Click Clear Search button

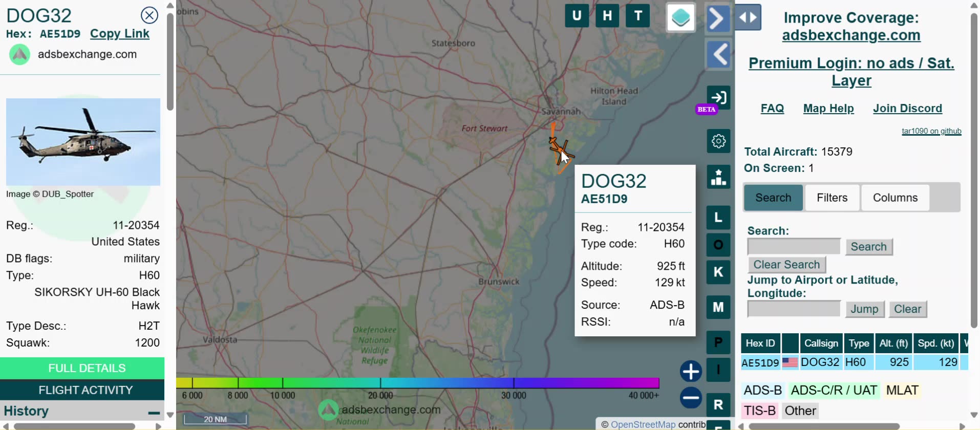pos(786,265)
